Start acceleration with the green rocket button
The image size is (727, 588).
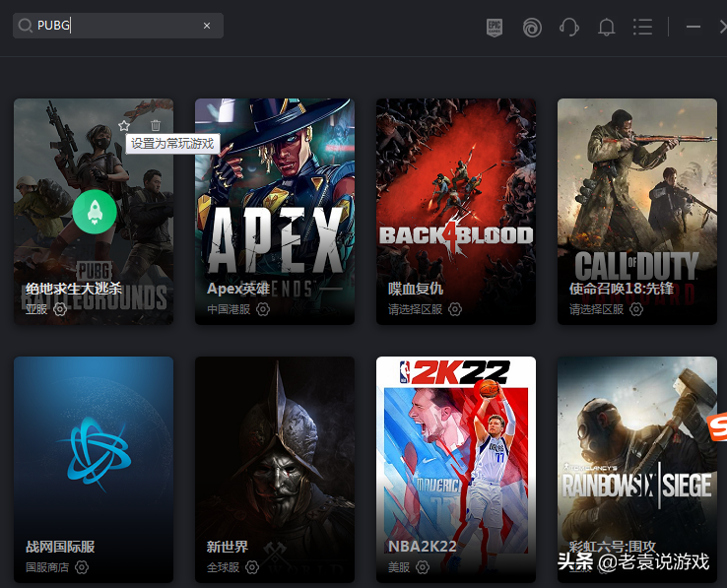pos(95,212)
